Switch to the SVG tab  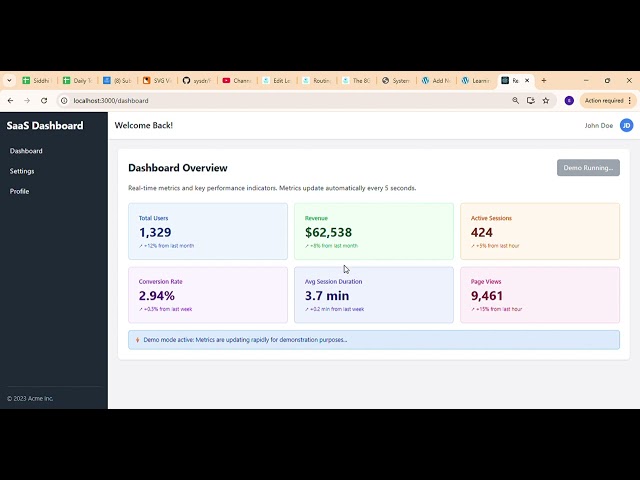coord(158,81)
